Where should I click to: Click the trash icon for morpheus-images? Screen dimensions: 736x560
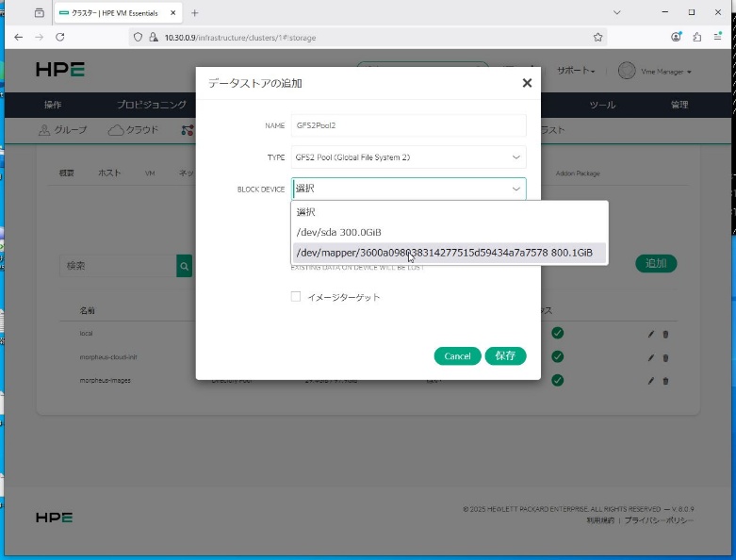pyautogui.click(x=665, y=381)
